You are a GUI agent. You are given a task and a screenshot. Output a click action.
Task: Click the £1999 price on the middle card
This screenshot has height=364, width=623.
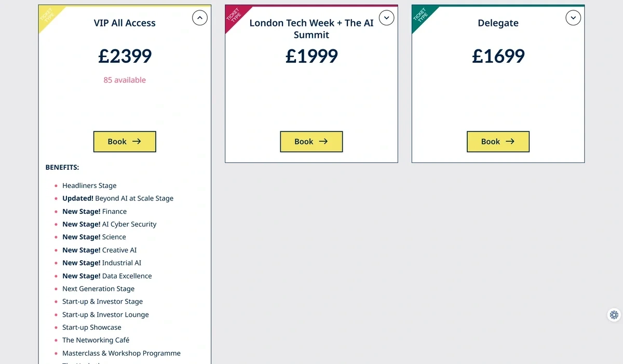311,56
